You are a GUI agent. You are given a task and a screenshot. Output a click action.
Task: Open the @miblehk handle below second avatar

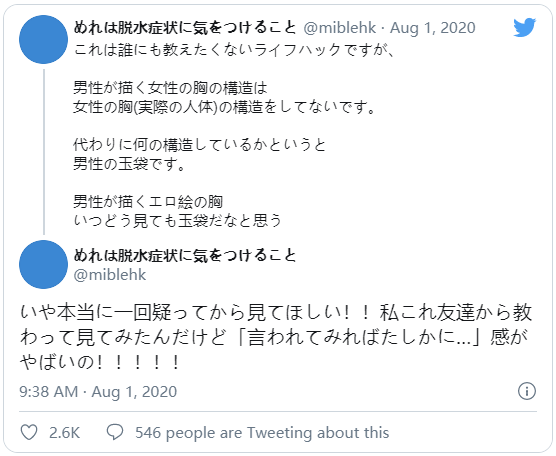[110, 275]
